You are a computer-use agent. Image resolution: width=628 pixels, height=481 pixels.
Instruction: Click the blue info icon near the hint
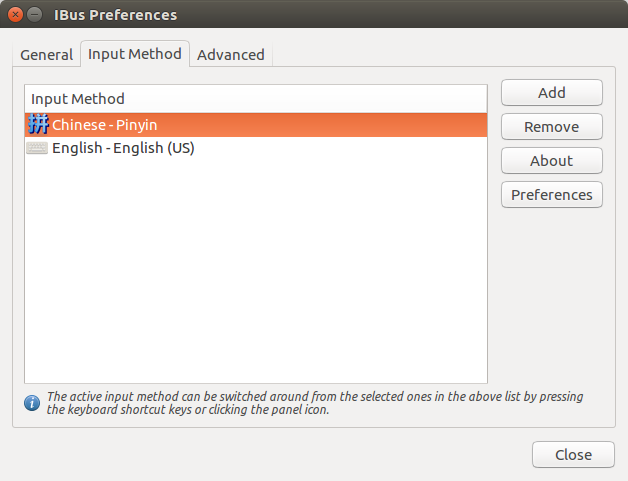(32, 403)
